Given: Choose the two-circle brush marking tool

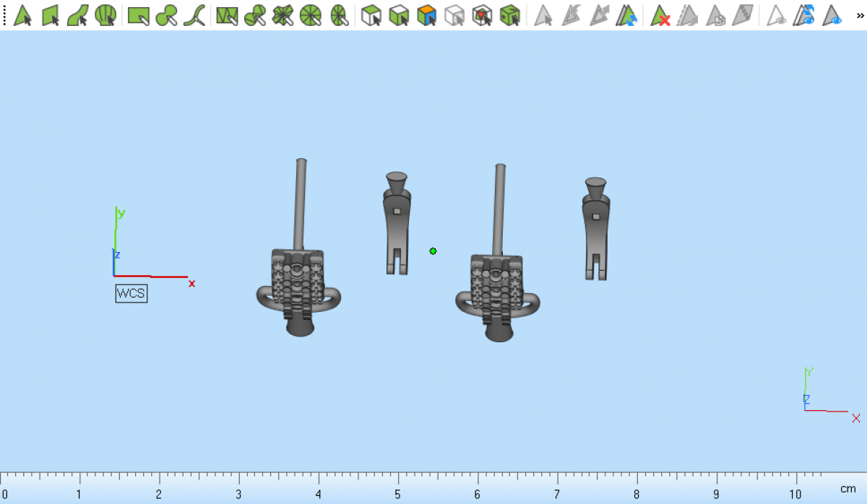Looking at the screenshot, I should click(x=167, y=15).
